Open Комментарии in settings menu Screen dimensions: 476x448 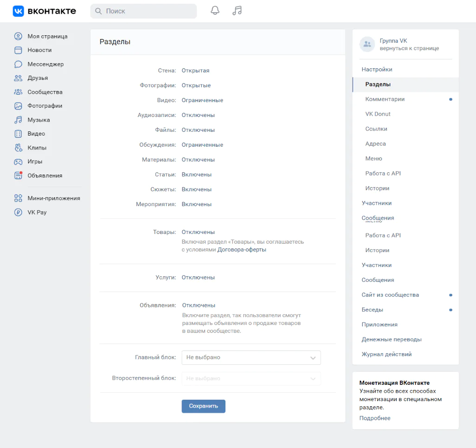pos(385,99)
